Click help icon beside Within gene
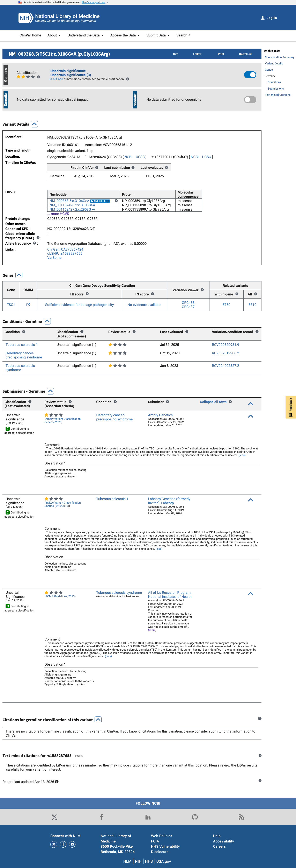Viewport: 296px width, 868px height. click(x=237, y=294)
